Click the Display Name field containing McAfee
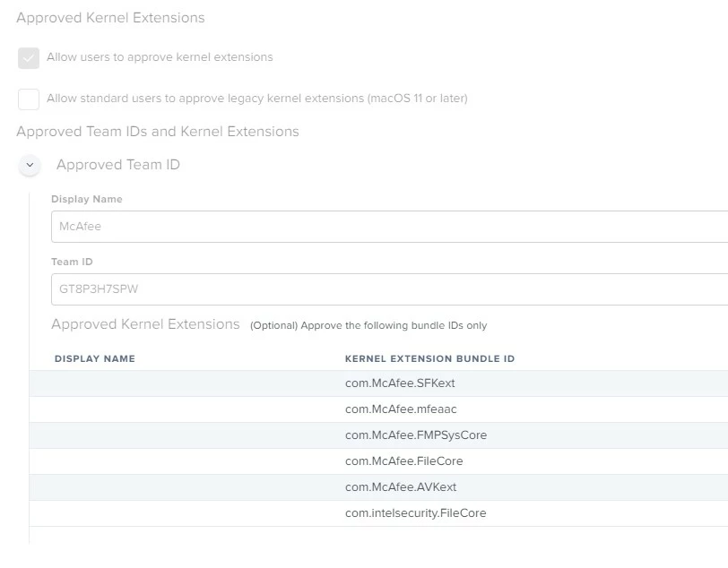This screenshot has height=568, width=728. [389, 227]
